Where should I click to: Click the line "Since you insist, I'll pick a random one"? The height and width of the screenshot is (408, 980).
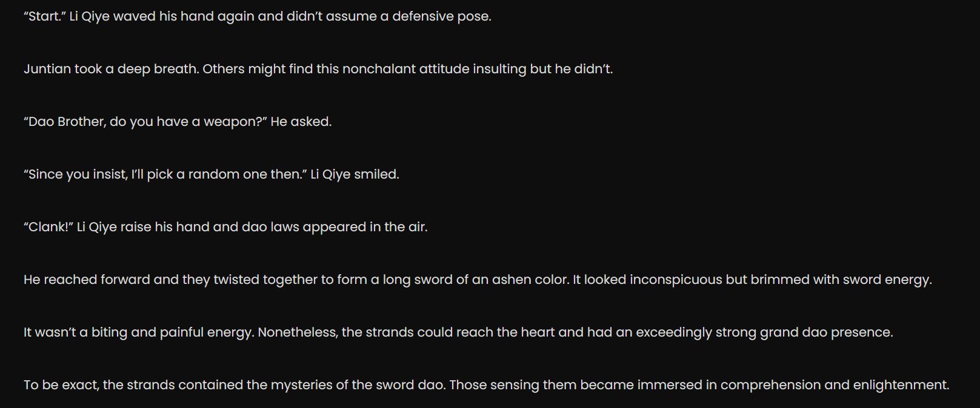click(x=165, y=174)
